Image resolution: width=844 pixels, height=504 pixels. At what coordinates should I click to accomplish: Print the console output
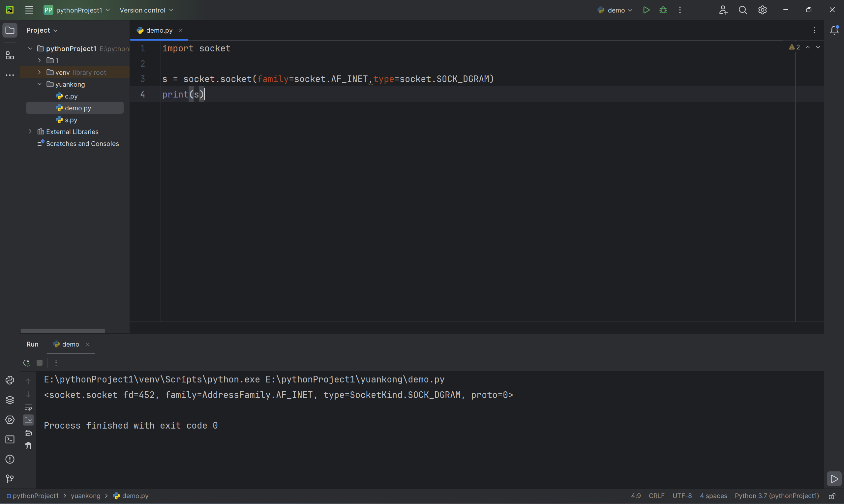28,433
